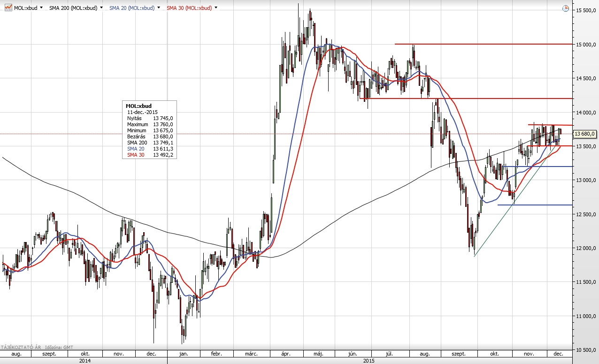Click the blue 'SMA 20' value 13 611,3
This screenshot has height=364, width=599.
click(163, 149)
